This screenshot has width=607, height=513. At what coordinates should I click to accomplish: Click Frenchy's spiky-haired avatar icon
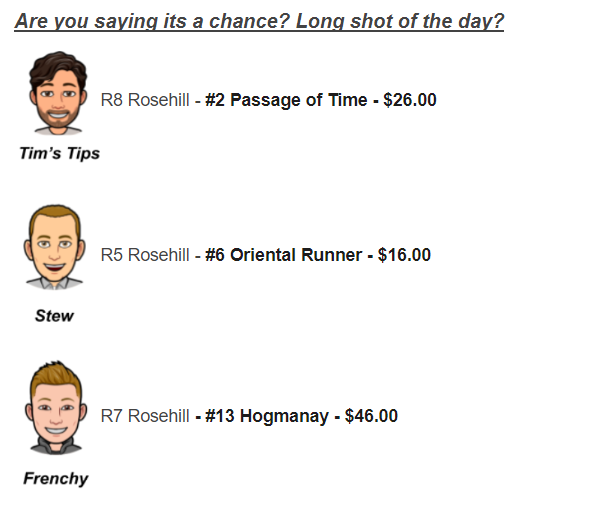coord(56,408)
